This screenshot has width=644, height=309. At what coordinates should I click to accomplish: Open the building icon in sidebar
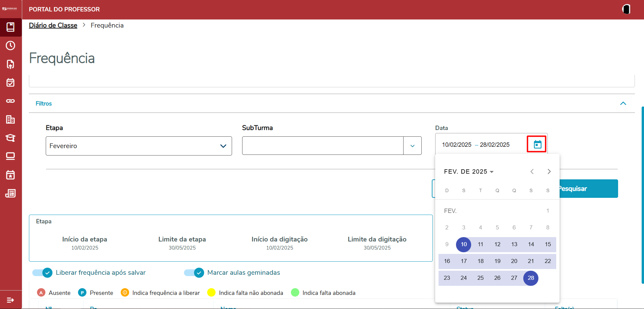click(x=10, y=119)
